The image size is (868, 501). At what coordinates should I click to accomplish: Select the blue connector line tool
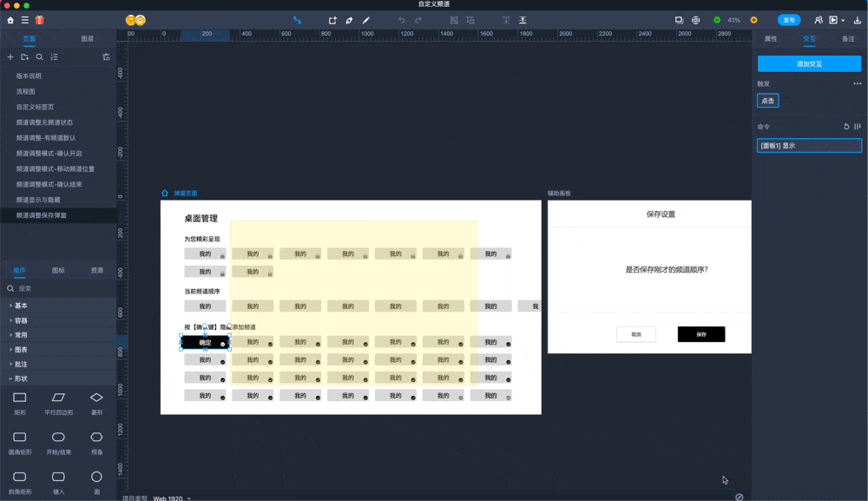tap(297, 20)
